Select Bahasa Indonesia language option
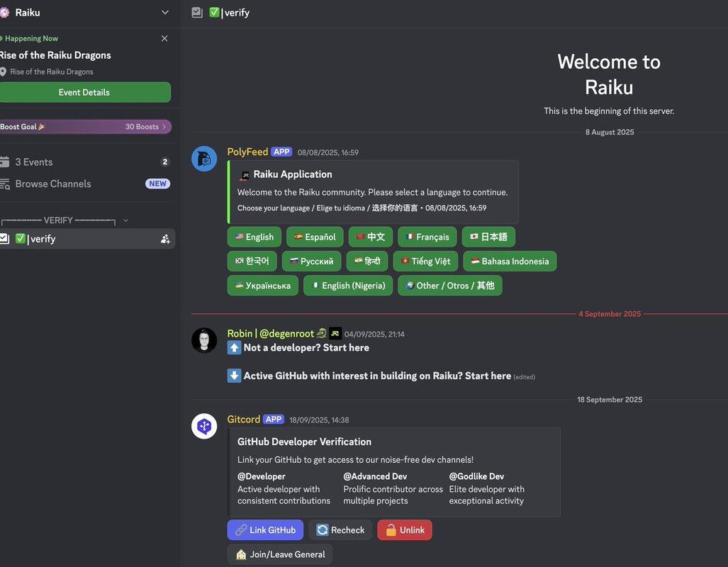 [510, 262]
